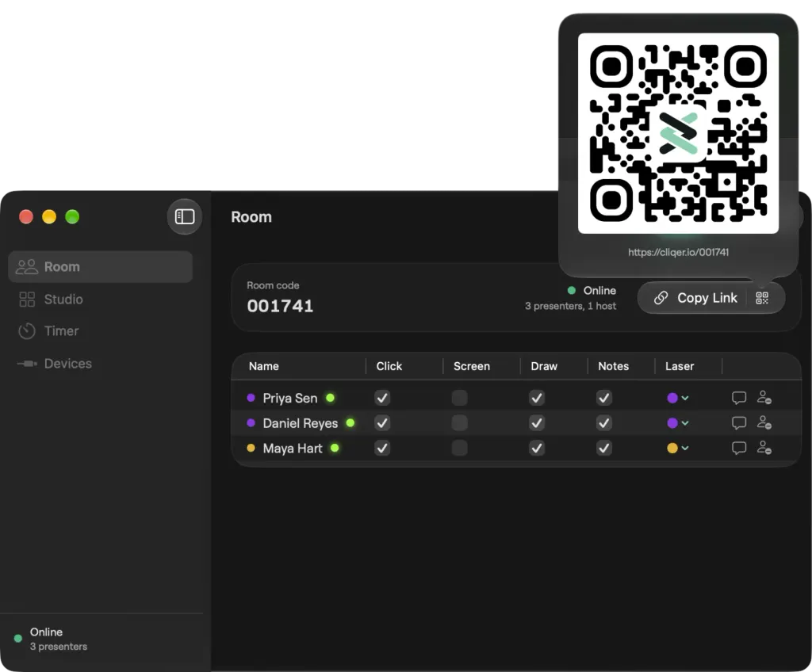The width and height of the screenshot is (812, 672).
Task: Uncheck Draw permission for Priya Sen
Action: [537, 398]
